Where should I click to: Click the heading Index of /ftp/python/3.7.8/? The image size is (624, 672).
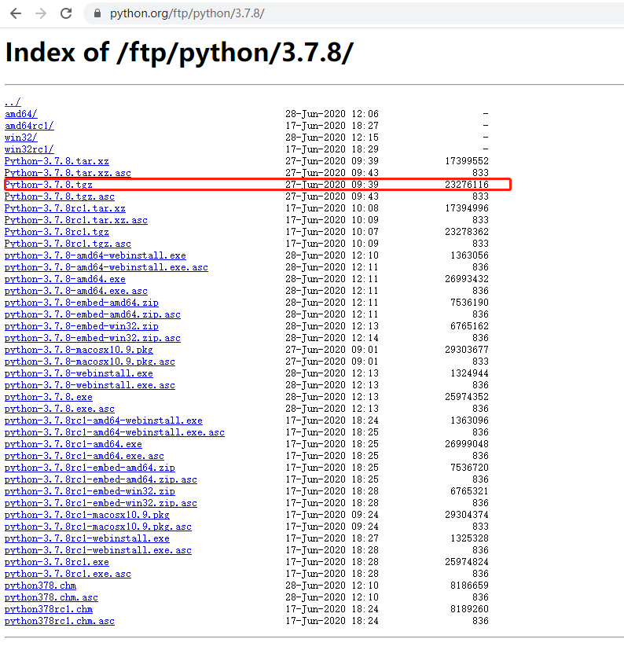pyautogui.click(x=179, y=53)
